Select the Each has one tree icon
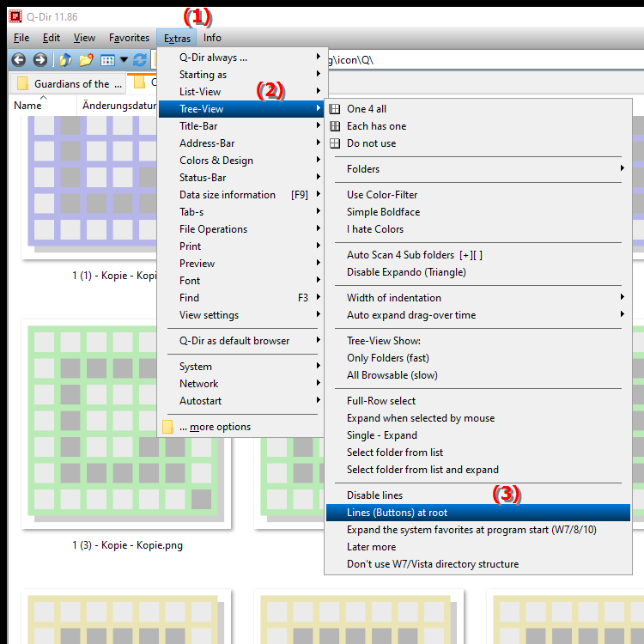644x644 pixels. (335, 126)
